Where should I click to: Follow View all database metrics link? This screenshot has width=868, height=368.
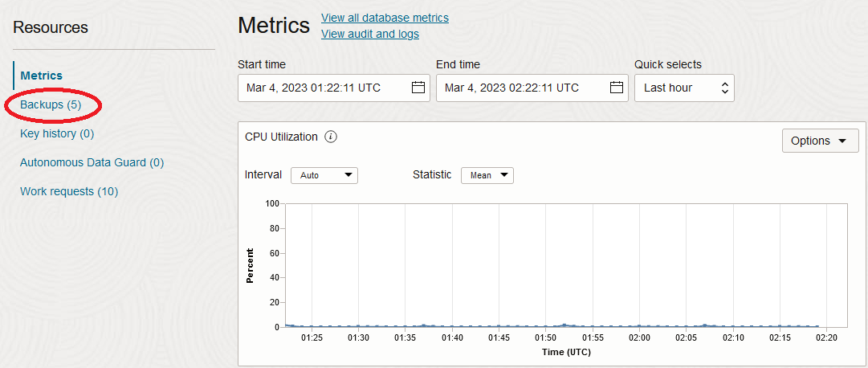[x=385, y=18]
